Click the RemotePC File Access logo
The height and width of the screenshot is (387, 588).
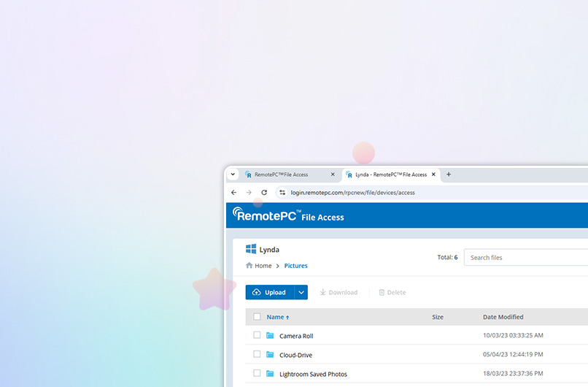(x=288, y=215)
